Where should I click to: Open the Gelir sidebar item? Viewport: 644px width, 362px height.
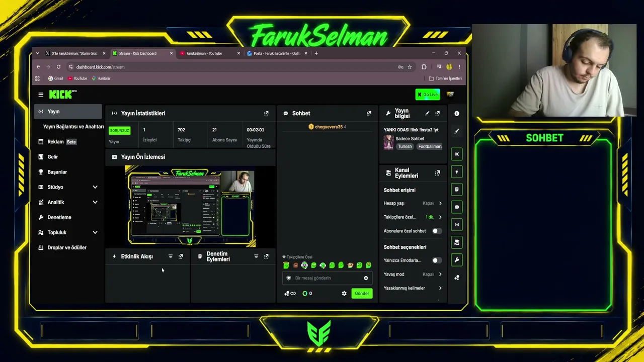(x=68, y=157)
